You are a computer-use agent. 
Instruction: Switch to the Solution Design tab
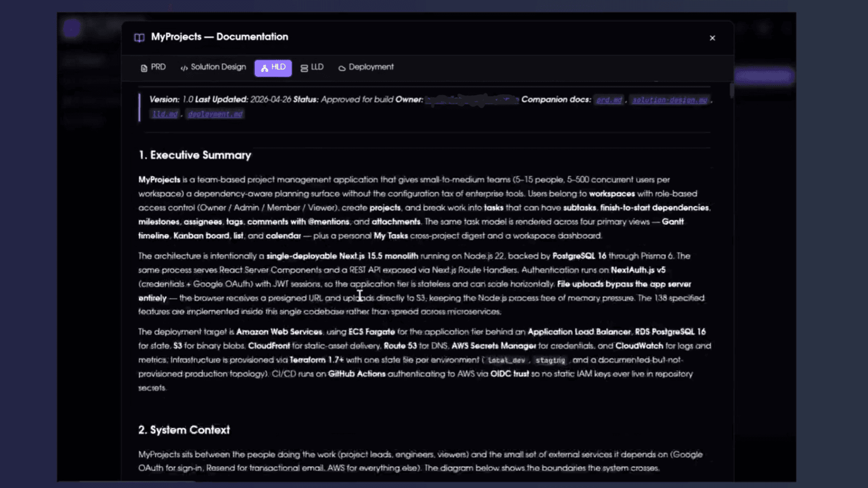(x=213, y=68)
